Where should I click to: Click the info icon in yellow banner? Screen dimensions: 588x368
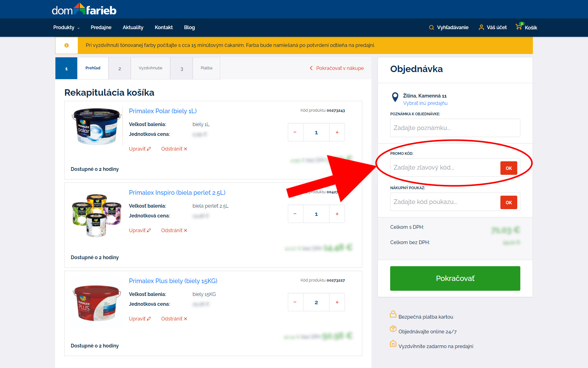click(x=66, y=45)
